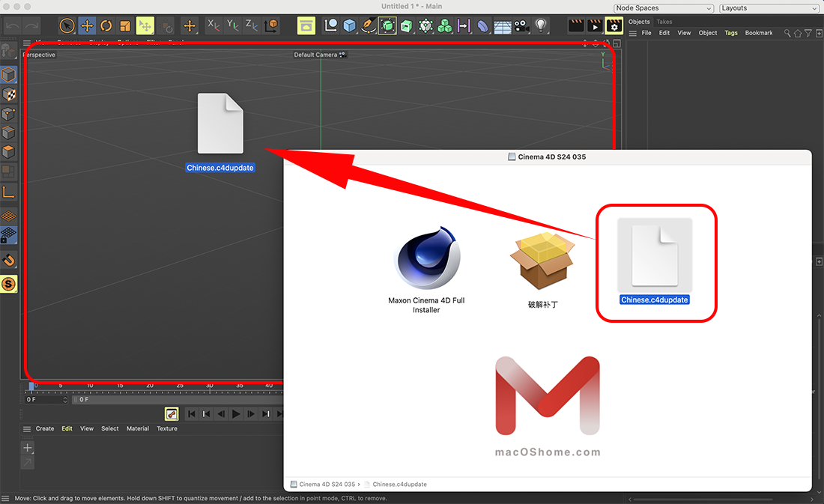Viewport: 824px width, 504px height.
Task: Activate the Move tool
Action: pos(87,25)
